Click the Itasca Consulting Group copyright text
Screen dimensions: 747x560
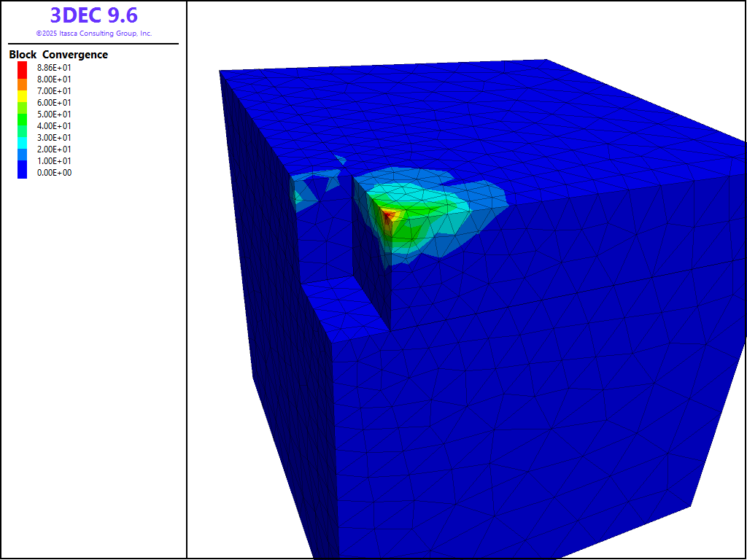coord(93,34)
